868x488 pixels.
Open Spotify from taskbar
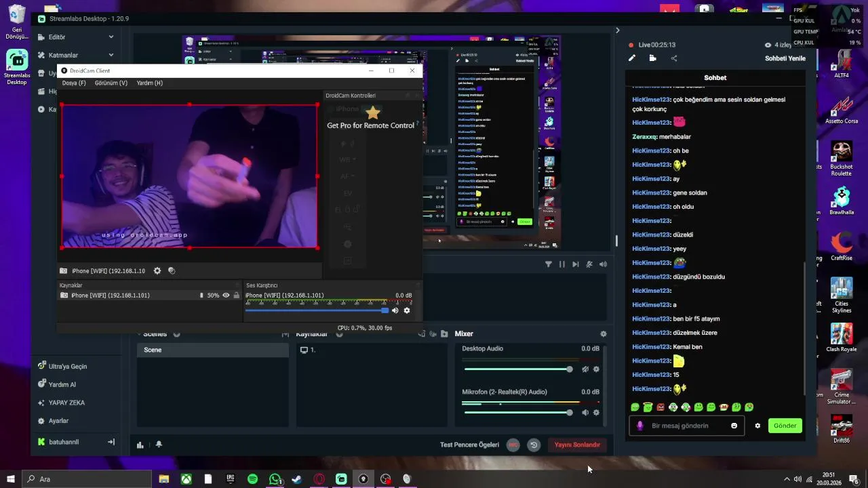coord(252,479)
